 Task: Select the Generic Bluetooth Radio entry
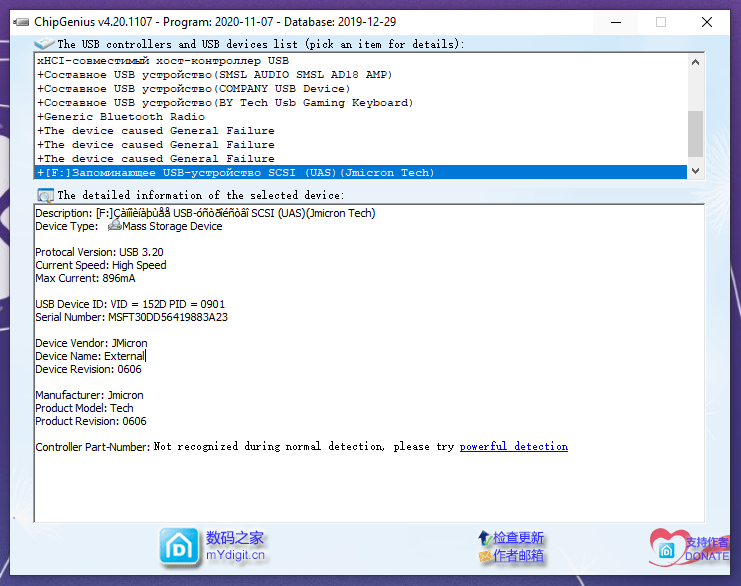point(361,117)
